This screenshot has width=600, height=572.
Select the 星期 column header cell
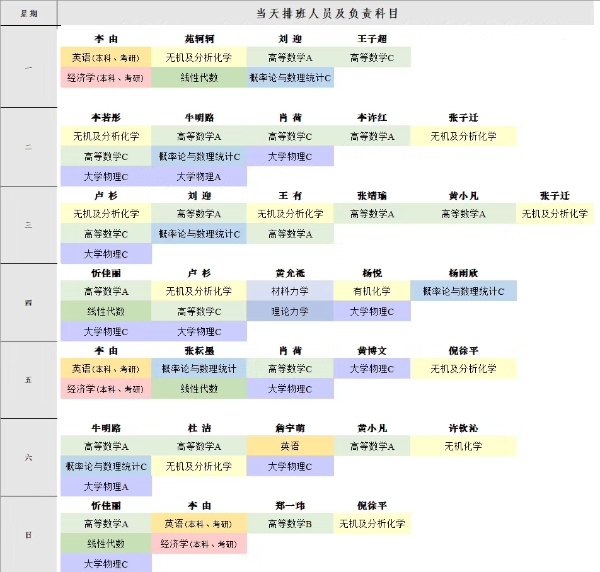point(29,13)
